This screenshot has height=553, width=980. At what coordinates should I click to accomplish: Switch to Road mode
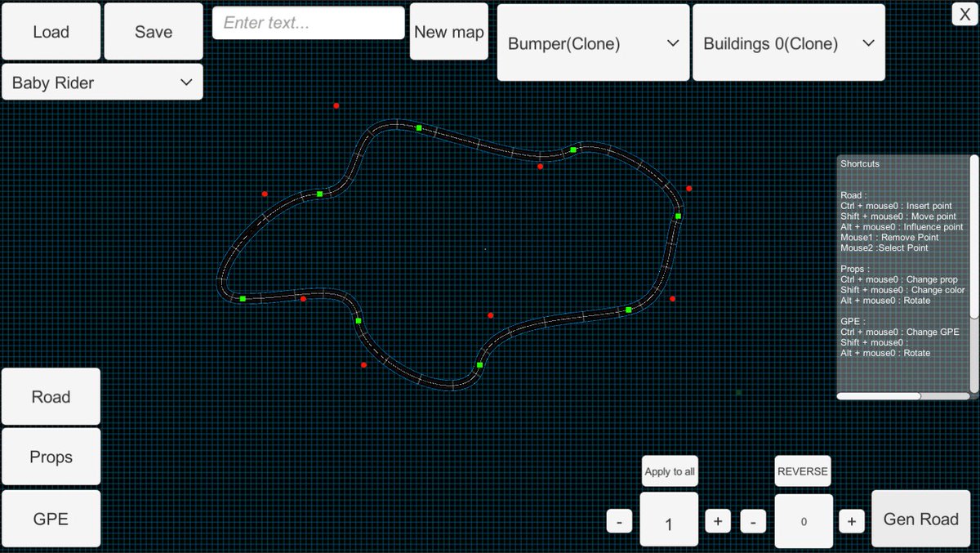51,396
